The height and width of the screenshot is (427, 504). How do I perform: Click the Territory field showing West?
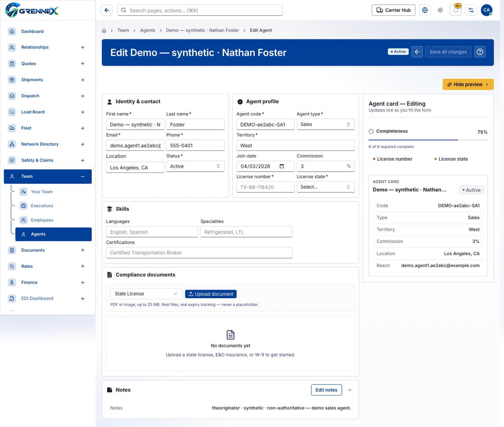click(x=296, y=145)
